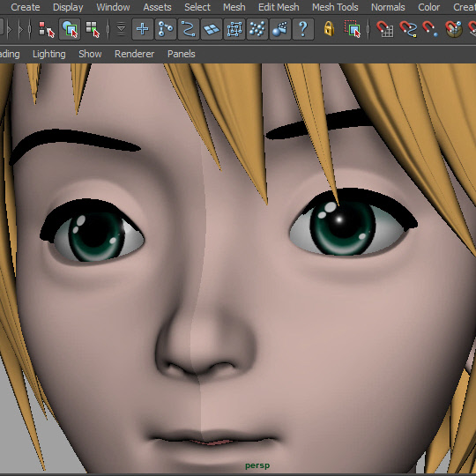Viewport: 476px width, 476px height.
Task: Open the Lighting panel menu
Action: pyautogui.click(x=48, y=54)
